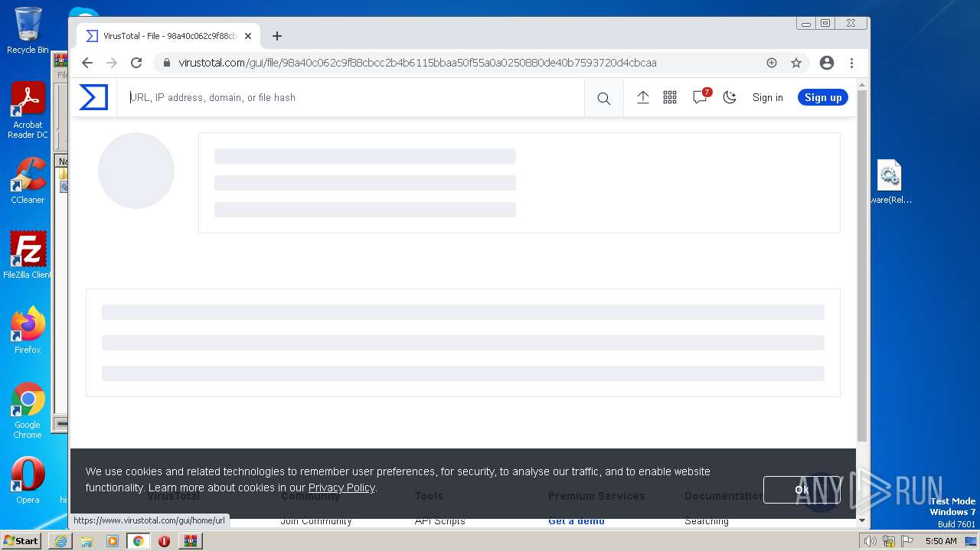Click the site lock icon

pos(166,63)
